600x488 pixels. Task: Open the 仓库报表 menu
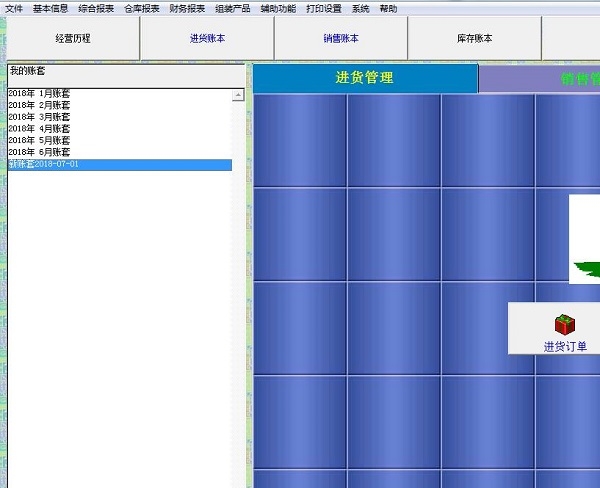click(x=142, y=8)
